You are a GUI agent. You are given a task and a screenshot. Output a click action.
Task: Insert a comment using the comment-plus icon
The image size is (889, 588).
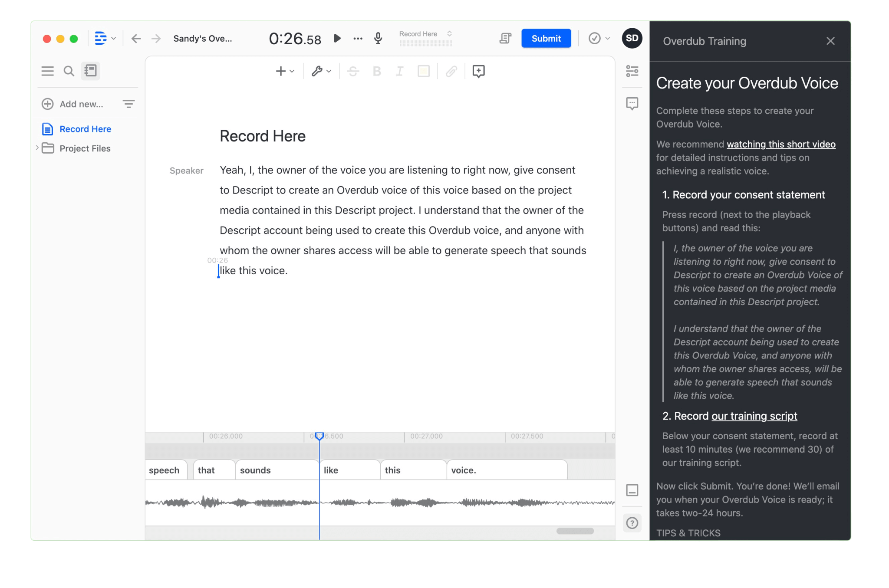coord(478,71)
